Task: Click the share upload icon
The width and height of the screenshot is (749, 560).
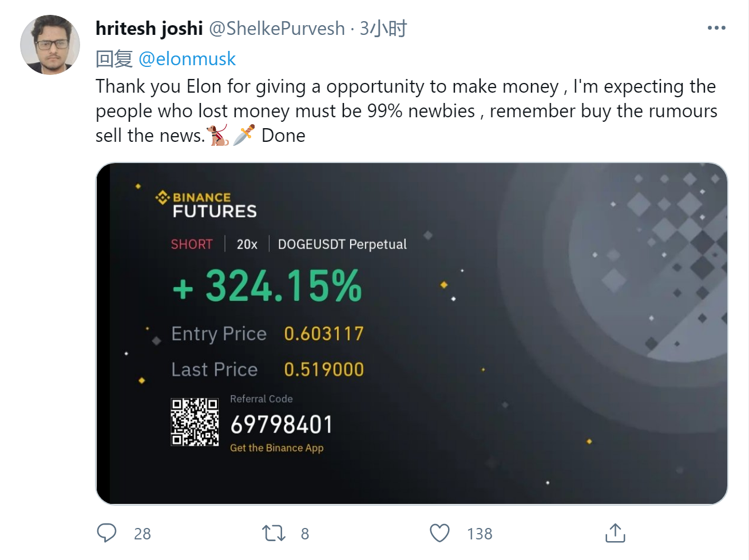Action: (x=615, y=533)
